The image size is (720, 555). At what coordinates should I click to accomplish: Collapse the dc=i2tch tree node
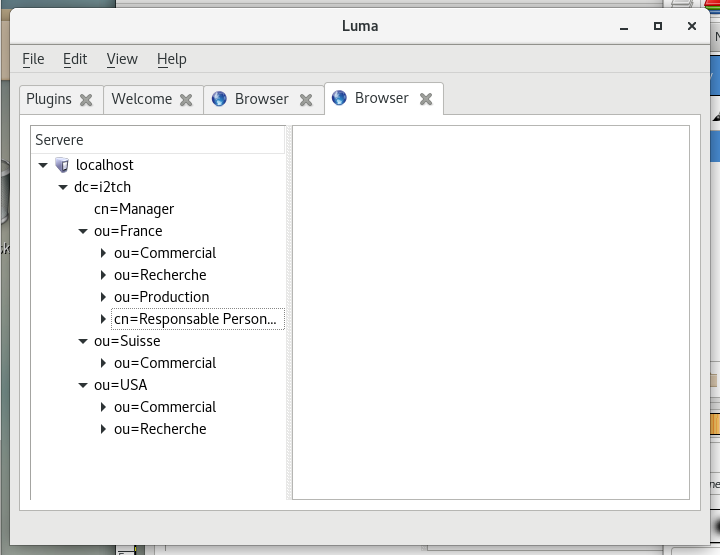point(63,187)
